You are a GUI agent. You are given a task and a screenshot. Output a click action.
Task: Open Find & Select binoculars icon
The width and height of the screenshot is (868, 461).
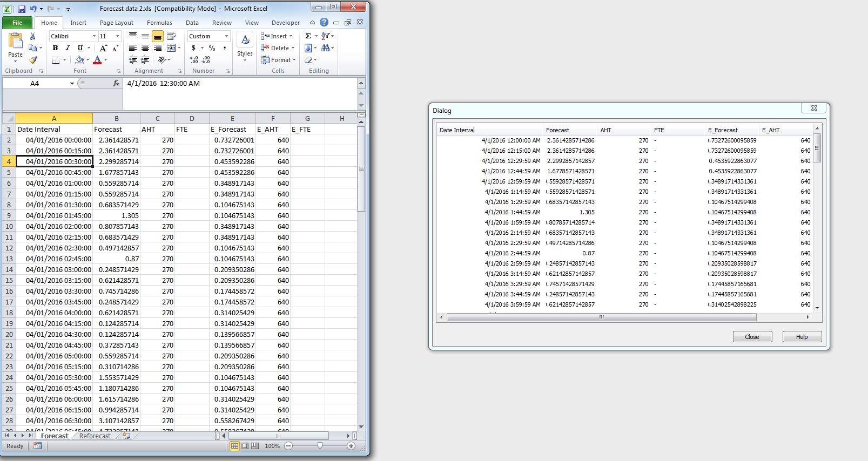point(326,48)
